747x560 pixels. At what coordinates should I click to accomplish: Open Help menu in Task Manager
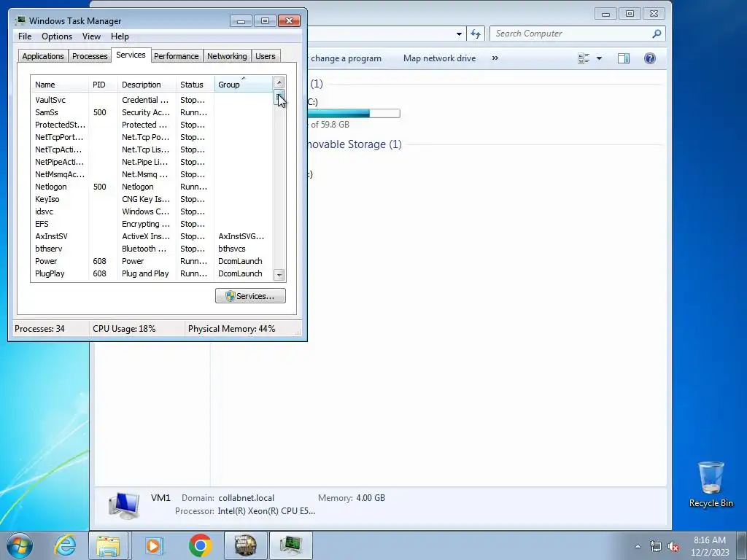[x=120, y=36]
